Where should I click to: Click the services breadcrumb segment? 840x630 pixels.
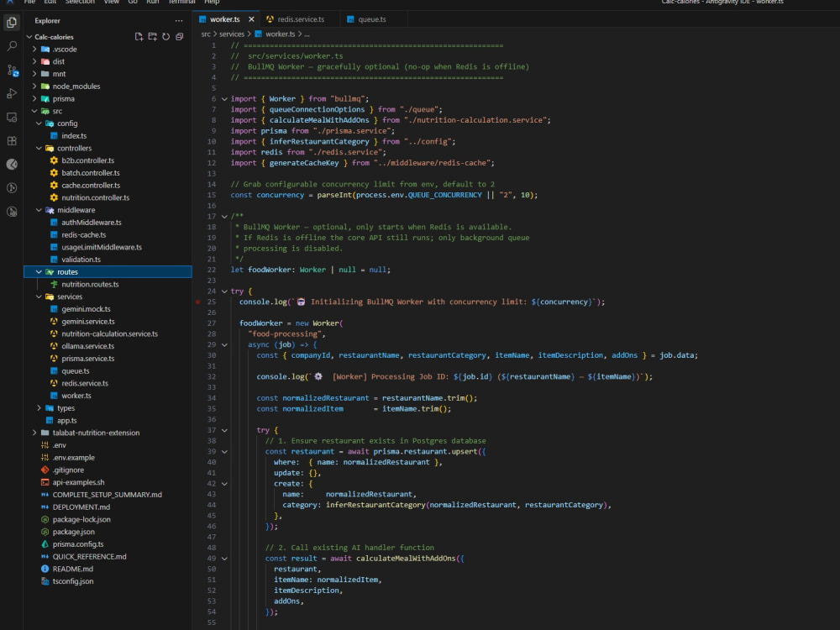click(232, 34)
